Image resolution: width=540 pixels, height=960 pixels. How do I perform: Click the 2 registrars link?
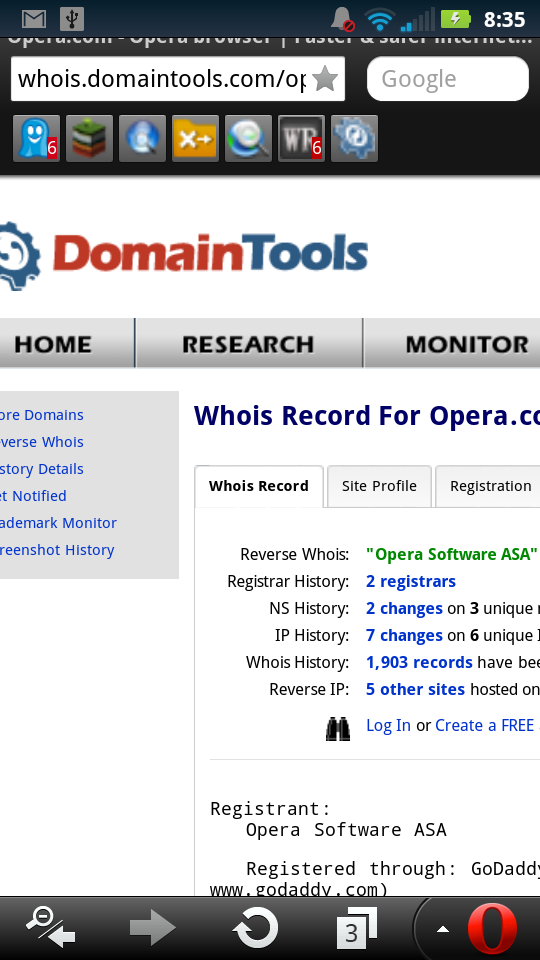point(411,582)
